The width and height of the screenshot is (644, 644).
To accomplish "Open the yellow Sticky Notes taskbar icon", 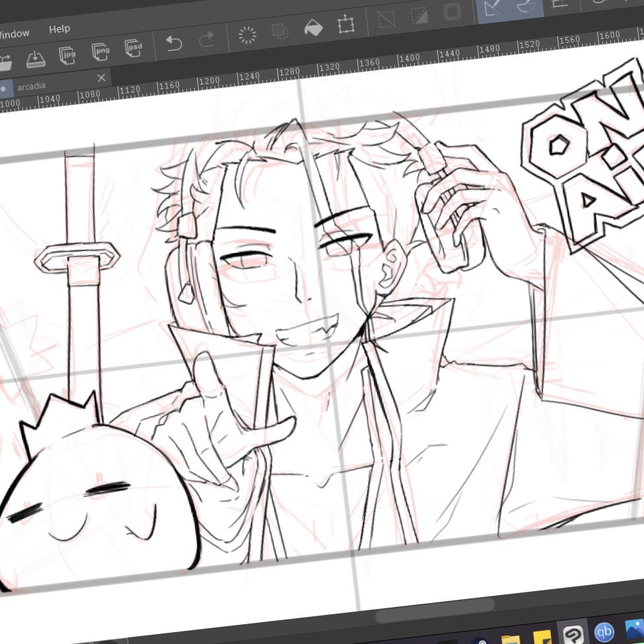I will pyautogui.click(x=542, y=637).
